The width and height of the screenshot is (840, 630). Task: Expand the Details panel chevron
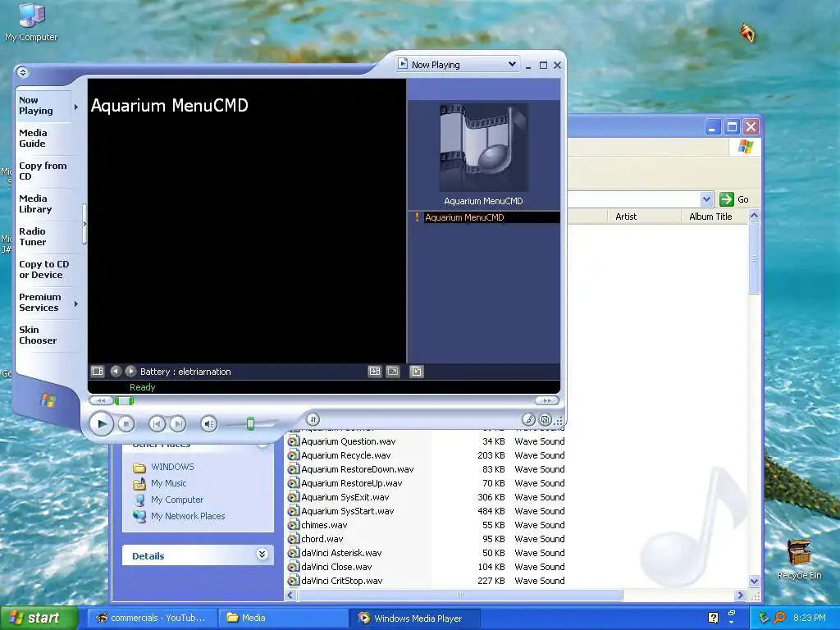pos(262,555)
